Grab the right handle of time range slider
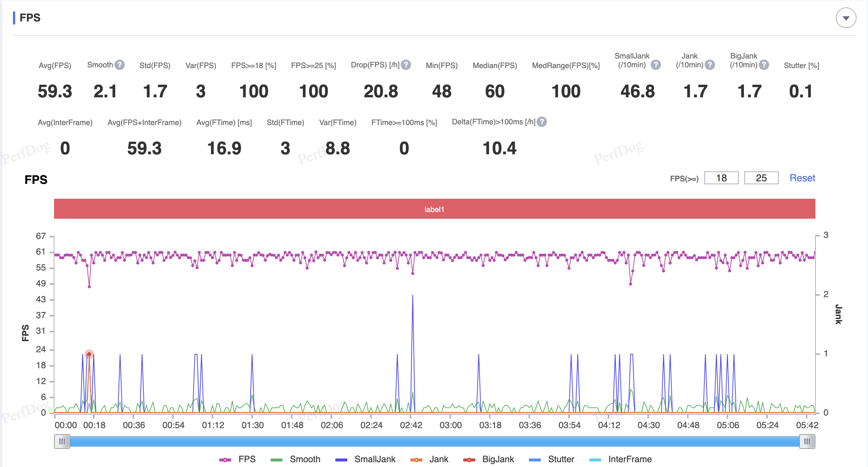Viewport: 868px width, 467px height. pyautogui.click(x=807, y=441)
